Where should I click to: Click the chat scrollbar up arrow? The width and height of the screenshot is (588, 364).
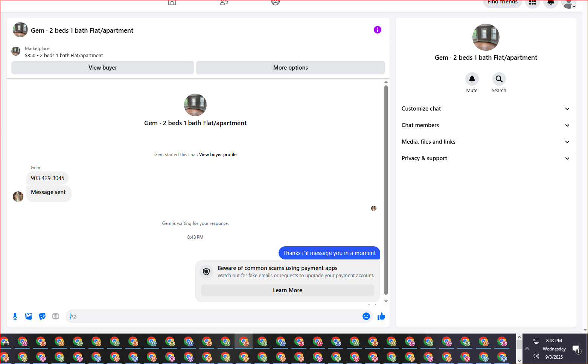pos(386,82)
